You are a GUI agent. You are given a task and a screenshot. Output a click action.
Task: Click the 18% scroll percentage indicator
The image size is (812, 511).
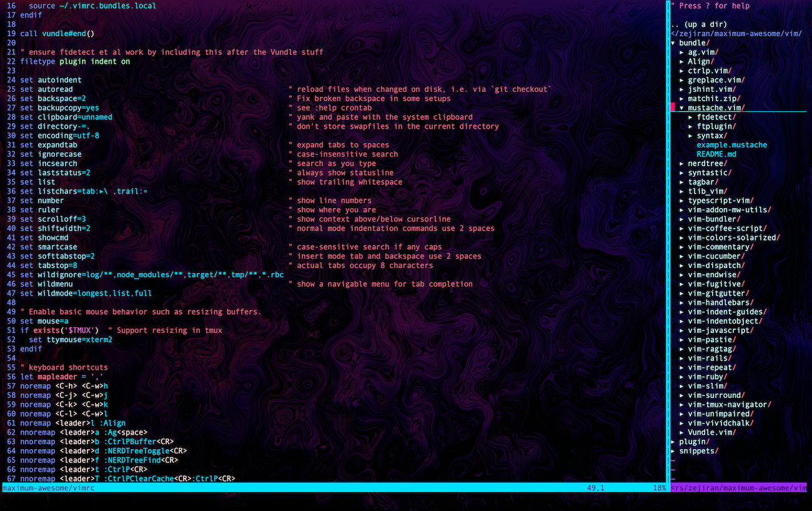click(x=660, y=488)
